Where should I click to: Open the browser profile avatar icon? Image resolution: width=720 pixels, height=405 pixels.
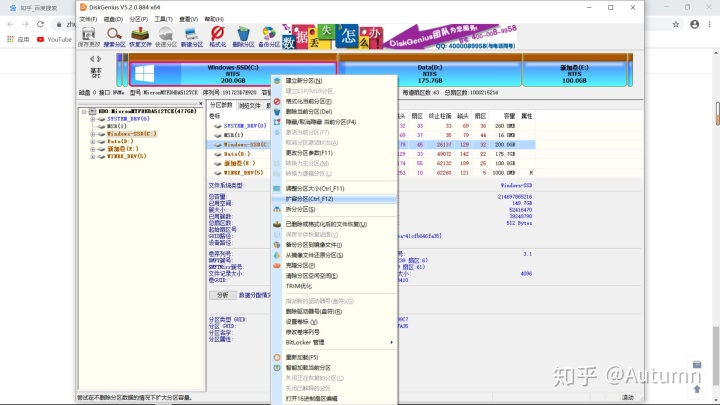[694, 24]
